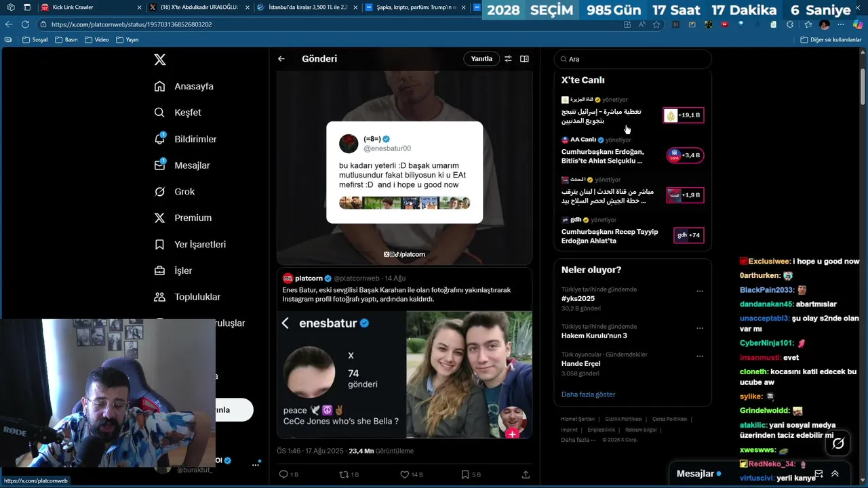Open the gdh live +74 badge
This screenshot has width=868, height=488.
coord(688,235)
